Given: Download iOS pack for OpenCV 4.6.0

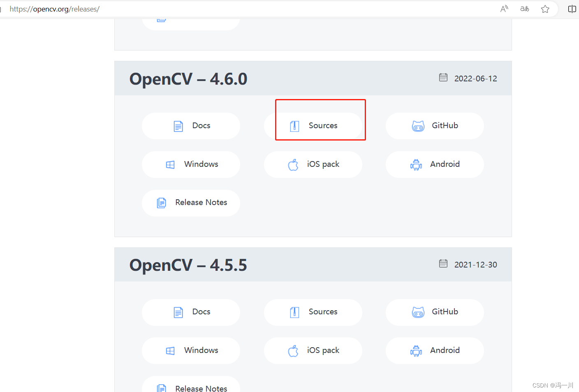Looking at the screenshot, I should [x=313, y=164].
